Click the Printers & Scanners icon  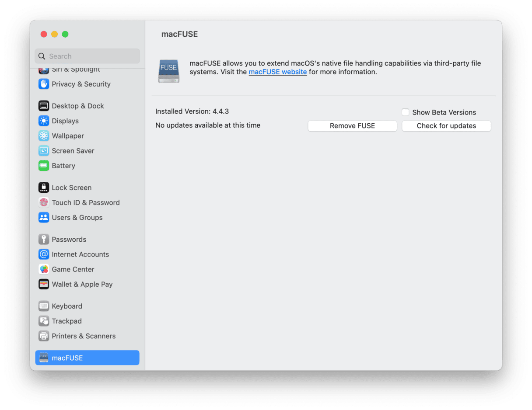(44, 336)
